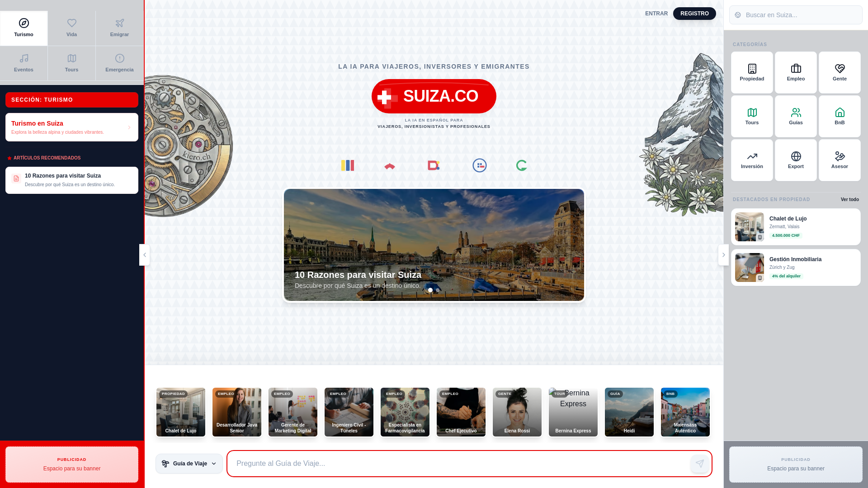
Task: Collapse the right sidebar with chevron handle
Action: click(723, 255)
